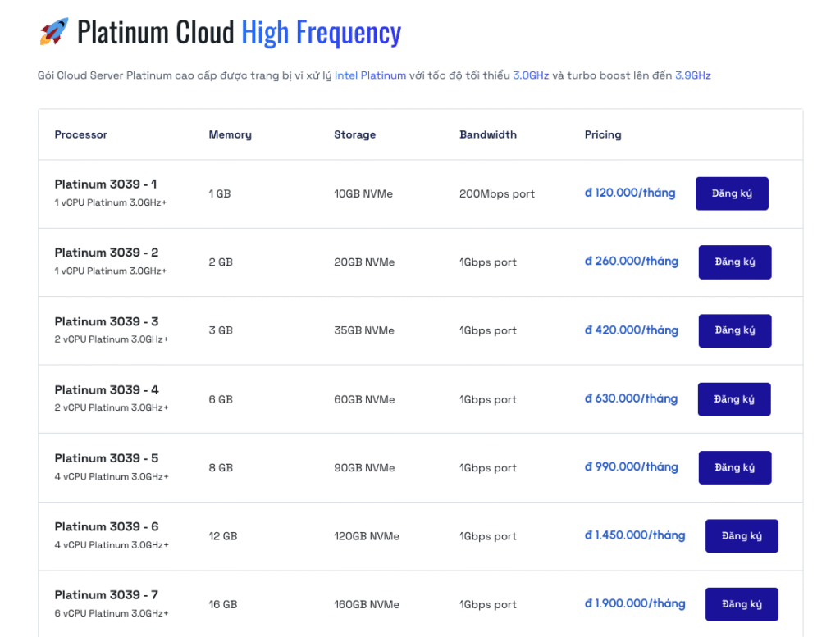The image size is (840, 637).
Task: Click the Memory column header
Action: coord(230,134)
